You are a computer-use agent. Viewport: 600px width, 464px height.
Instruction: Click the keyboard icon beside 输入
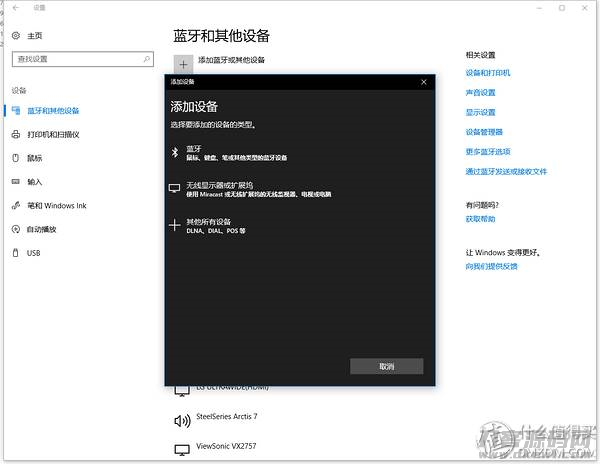click(x=16, y=181)
